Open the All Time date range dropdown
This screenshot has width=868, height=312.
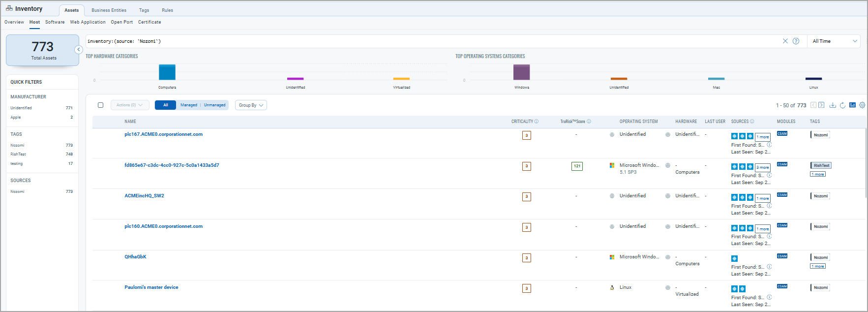tap(834, 41)
